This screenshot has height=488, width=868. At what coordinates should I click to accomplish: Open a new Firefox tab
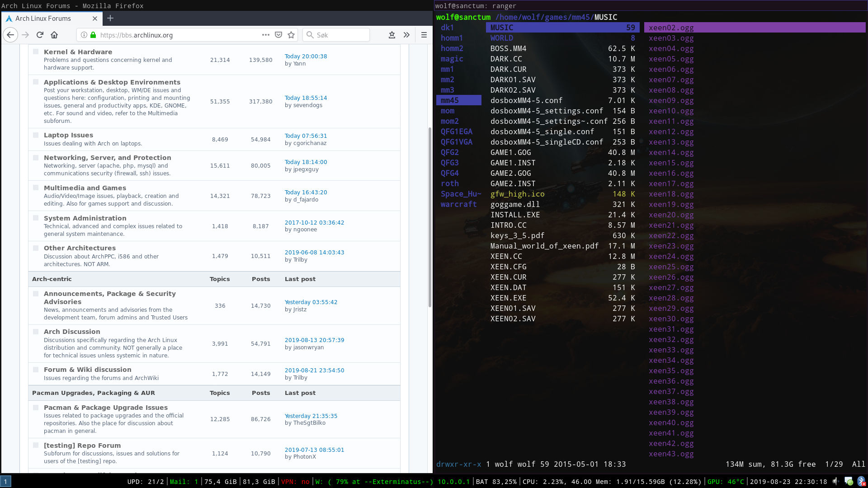pos(110,18)
